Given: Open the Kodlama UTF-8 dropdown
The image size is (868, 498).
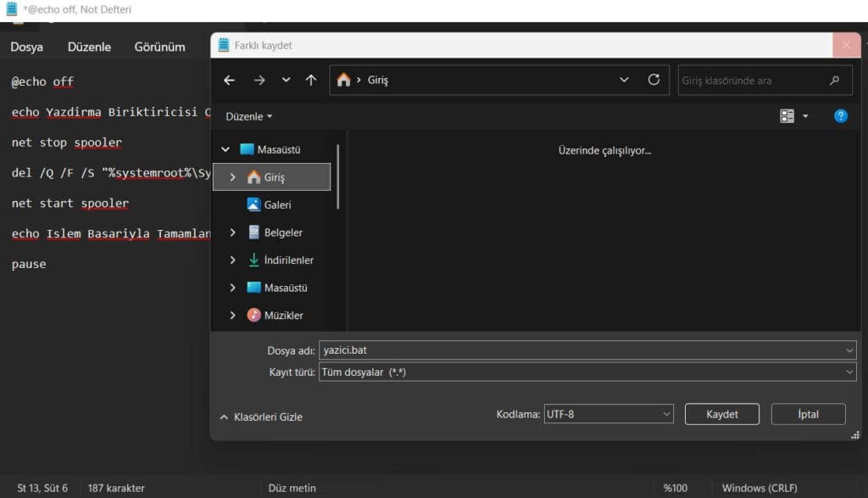Looking at the screenshot, I should tap(608, 414).
